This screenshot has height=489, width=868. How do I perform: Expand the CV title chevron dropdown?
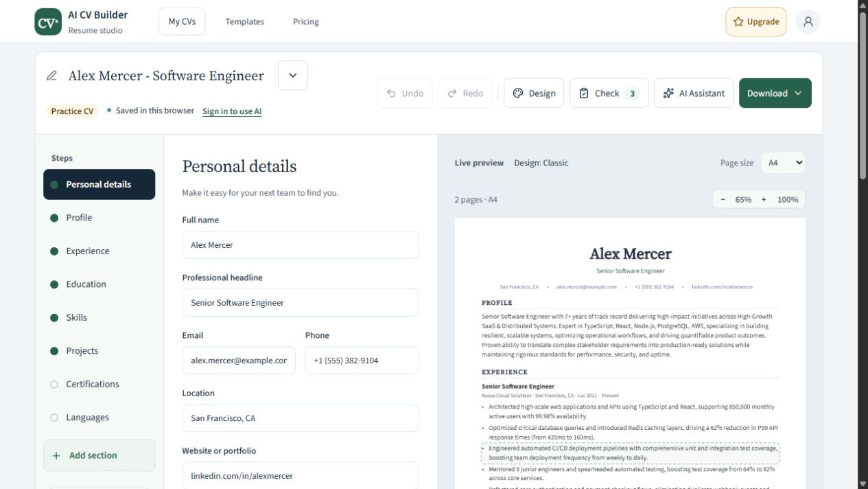click(x=293, y=76)
